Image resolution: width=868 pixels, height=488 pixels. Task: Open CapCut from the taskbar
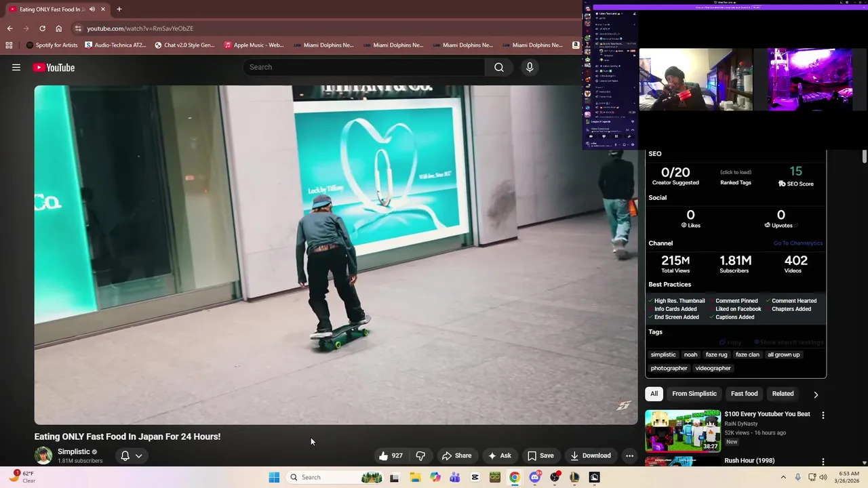pyautogui.click(x=475, y=477)
